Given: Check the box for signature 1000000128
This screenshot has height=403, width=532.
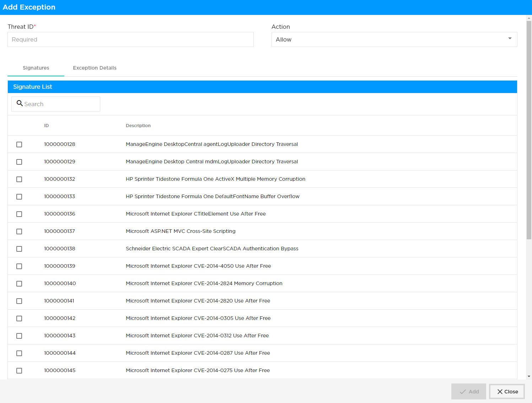Looking at the screenshot, I should 19,145.
